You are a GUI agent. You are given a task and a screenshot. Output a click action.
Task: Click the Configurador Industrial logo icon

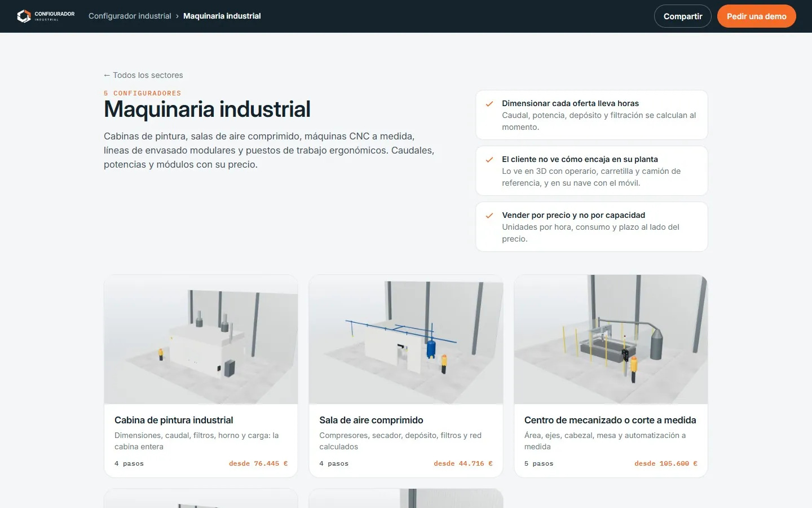[x=24, y=16]
